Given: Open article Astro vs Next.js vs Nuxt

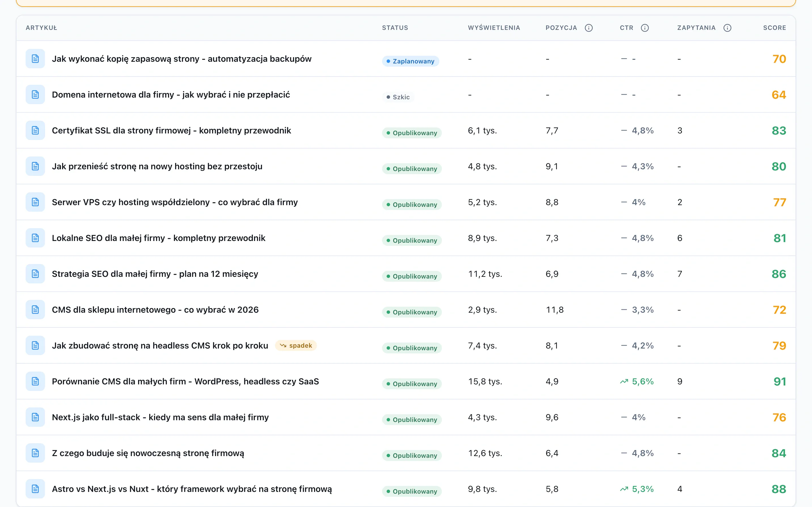Looking at the screenshot, I should [192, 489].
